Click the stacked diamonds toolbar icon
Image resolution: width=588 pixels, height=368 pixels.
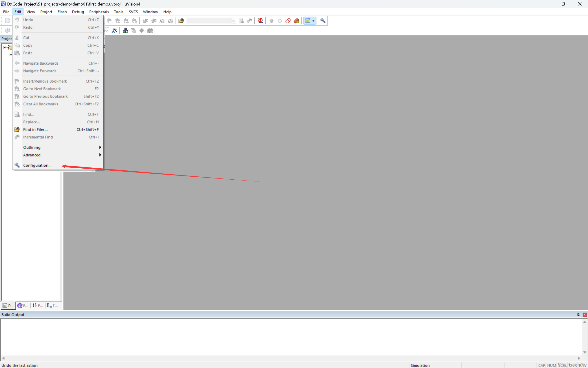pyautogui.click(x=150, y=30)
